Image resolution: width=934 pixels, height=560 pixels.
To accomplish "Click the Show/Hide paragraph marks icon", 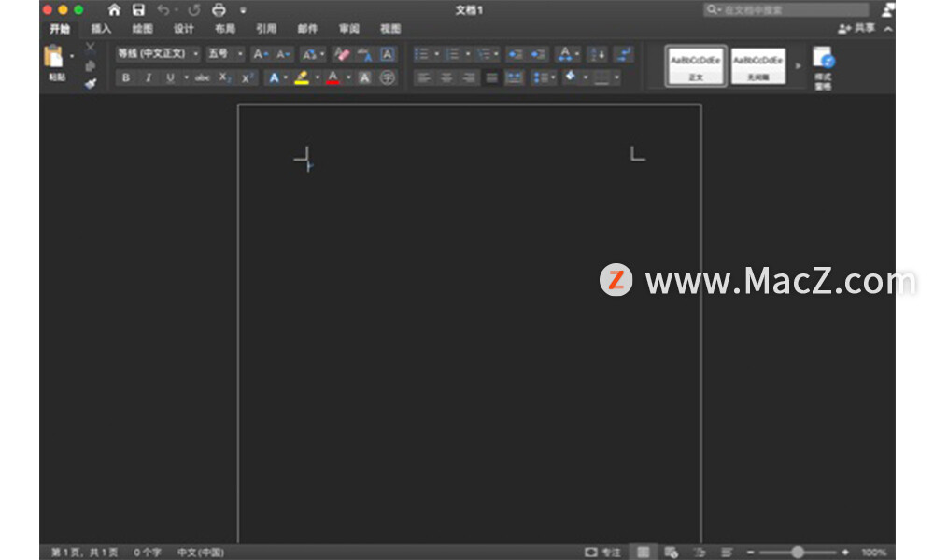I will point(624,53).
